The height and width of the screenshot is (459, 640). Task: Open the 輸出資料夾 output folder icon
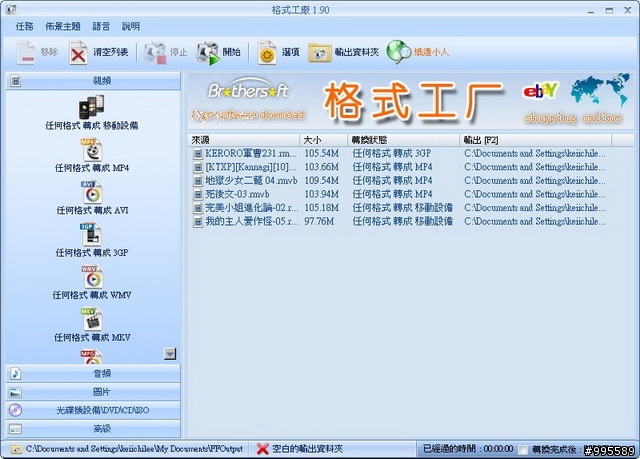320,53
